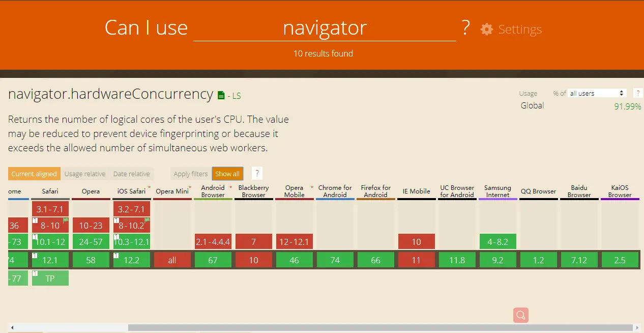Open the all users usage dropdown
Viewport: 644px width, 333px height.
(597, 93)
